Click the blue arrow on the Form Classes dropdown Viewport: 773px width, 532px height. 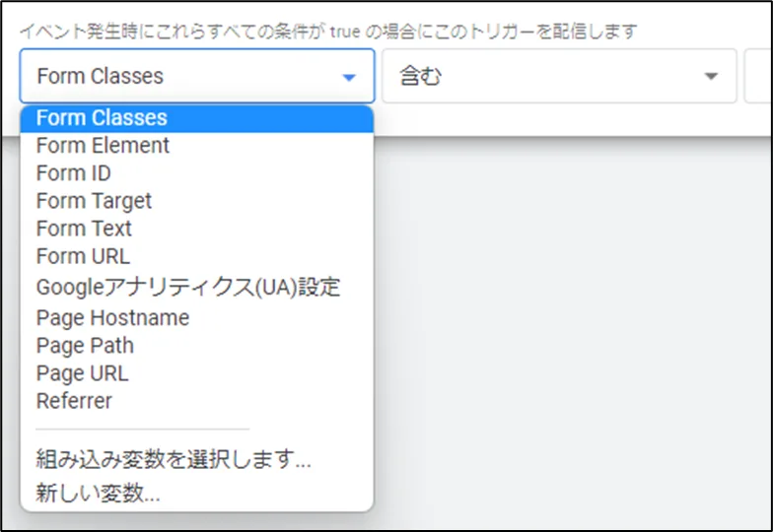tap(348, 77)
